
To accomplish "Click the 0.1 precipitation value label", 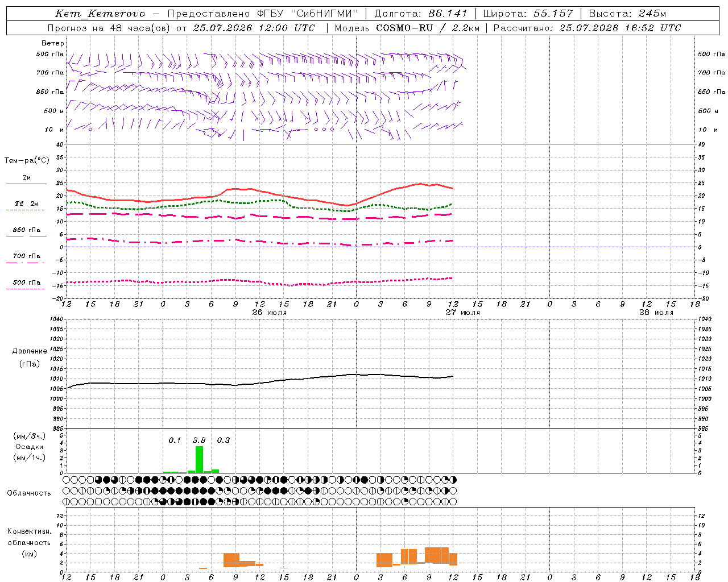I will pyautogui.click(x=175, y=440).
